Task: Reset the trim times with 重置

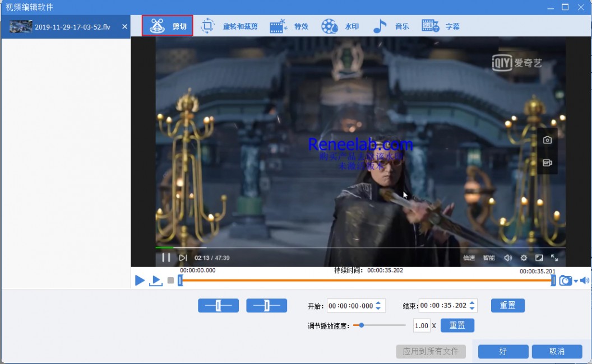Action: (508, 306)
